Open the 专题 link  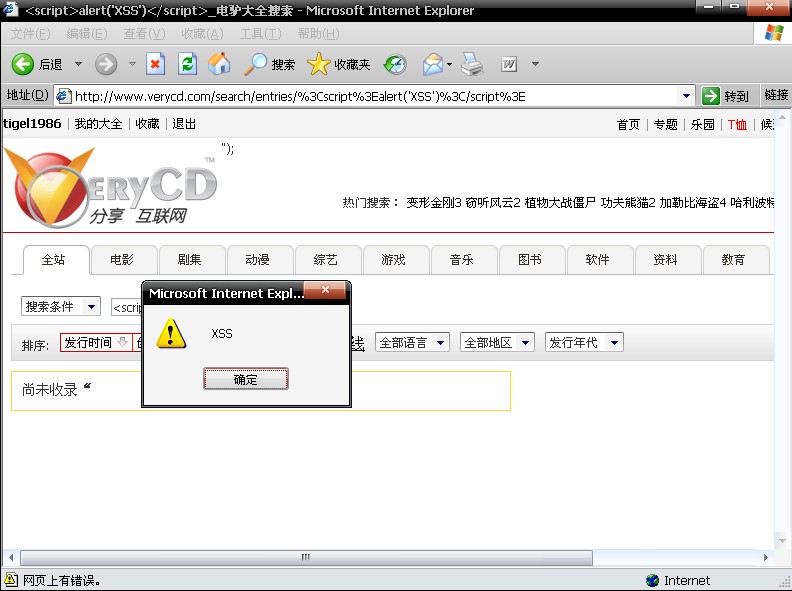(666, 124)
